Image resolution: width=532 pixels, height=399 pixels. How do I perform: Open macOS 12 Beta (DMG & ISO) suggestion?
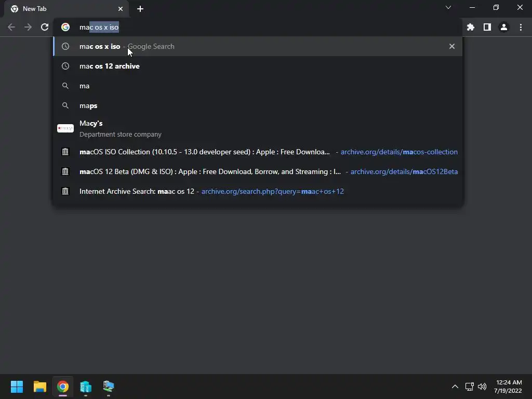pyautogui.click(x=258, y=171)
